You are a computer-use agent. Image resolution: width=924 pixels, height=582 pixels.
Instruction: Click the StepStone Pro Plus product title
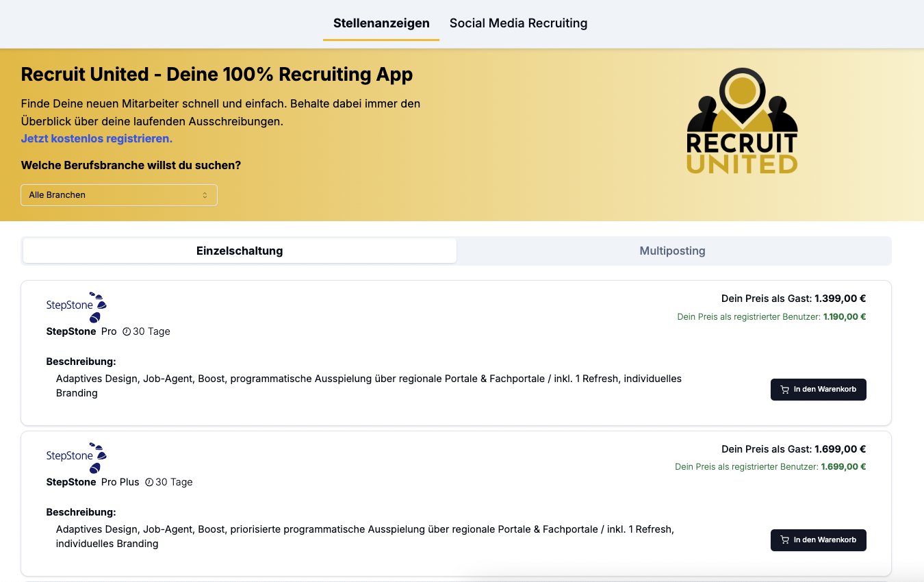point(92,482)
